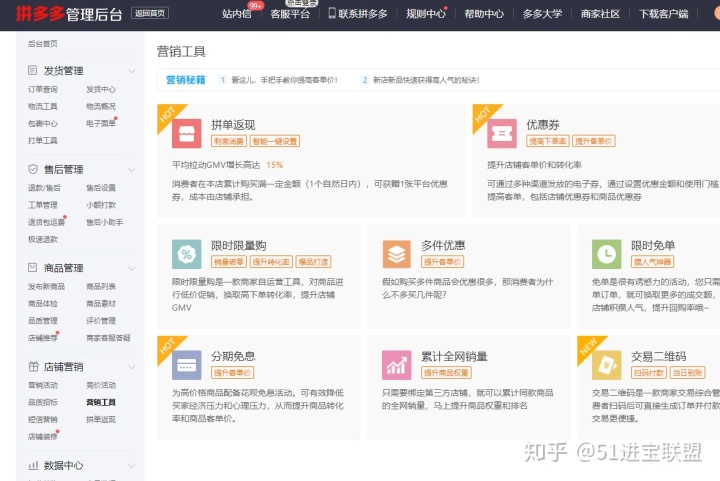Click the 累计全网销量 card title
This screenshot has width=720, height=481.
[454, 356]
